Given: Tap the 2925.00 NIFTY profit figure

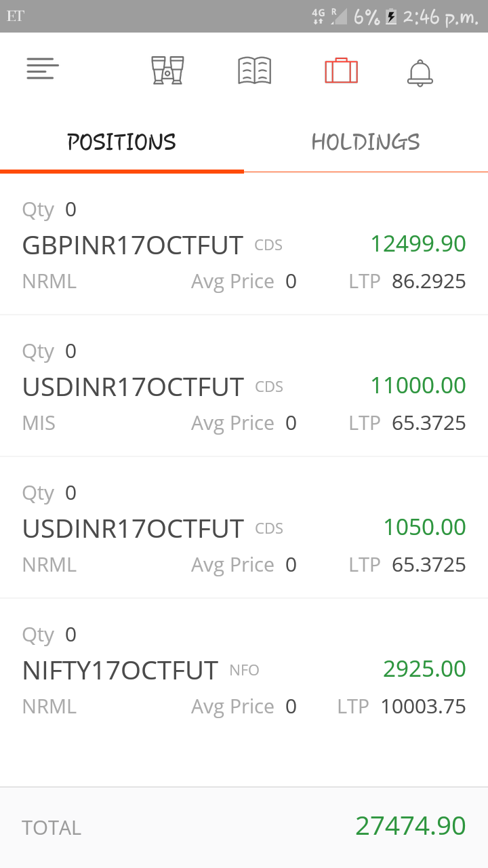Looking at the screenshot, I should [424, 669].
